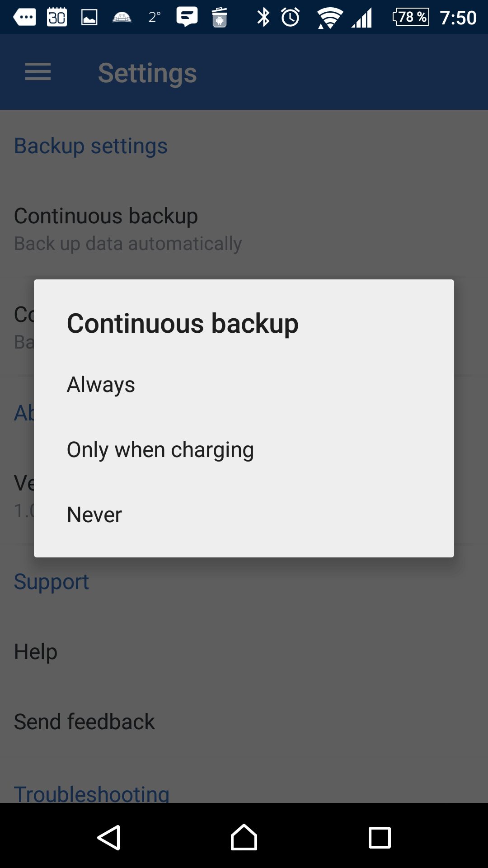Select Only when charging option

click(x=244, y=450)
